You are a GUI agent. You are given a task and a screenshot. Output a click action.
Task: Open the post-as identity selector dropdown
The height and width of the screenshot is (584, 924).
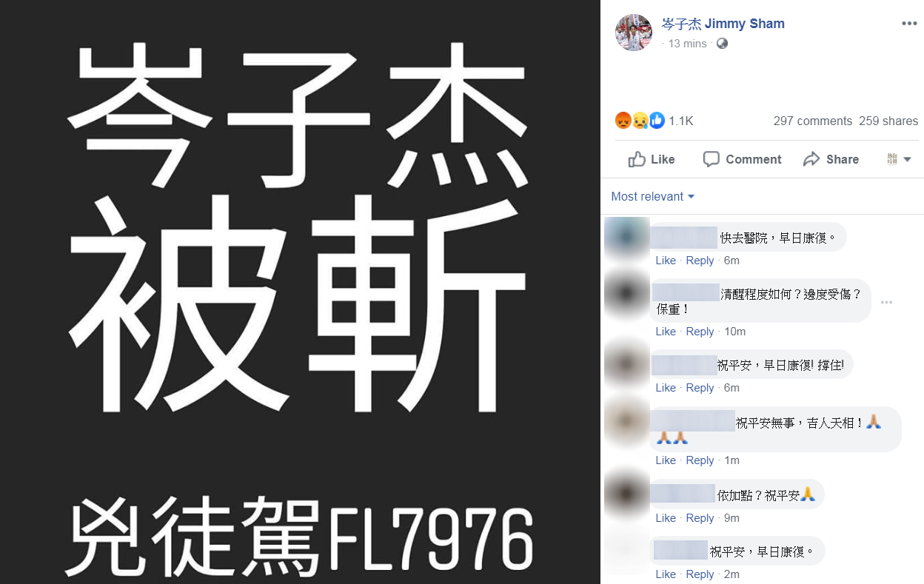[x=899, y=158]
